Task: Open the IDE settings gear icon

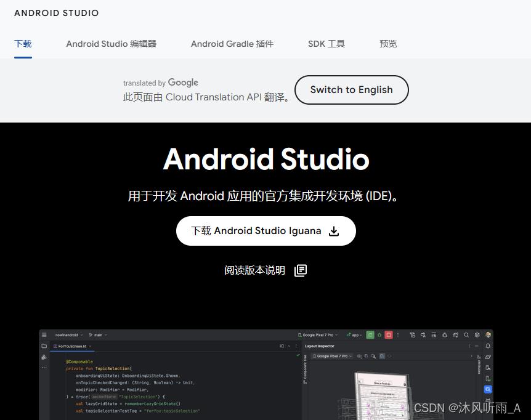Action: 477,335
